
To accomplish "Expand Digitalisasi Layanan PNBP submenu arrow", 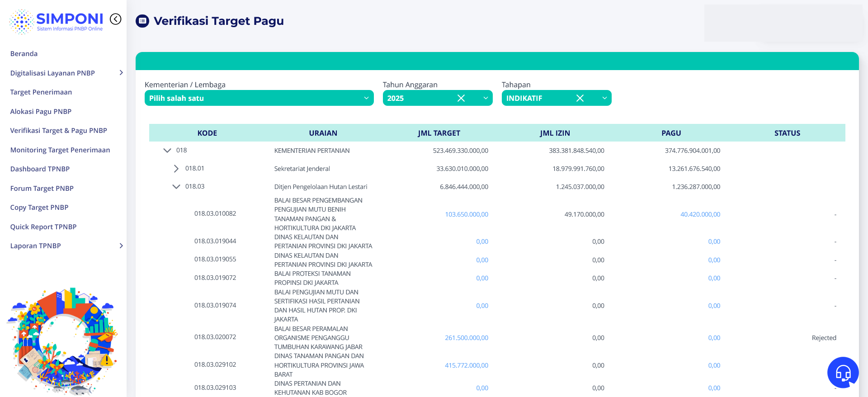I will [121, 73].
